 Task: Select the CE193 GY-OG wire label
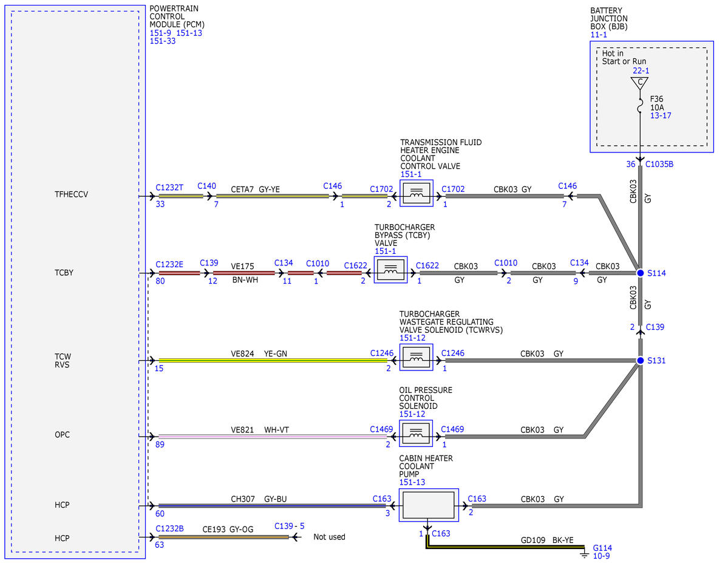(228, 530)
